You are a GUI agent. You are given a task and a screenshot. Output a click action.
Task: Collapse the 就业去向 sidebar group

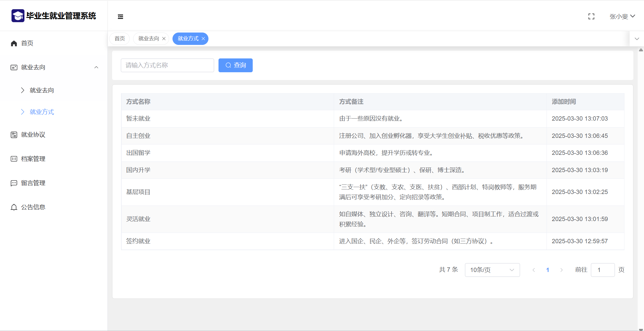coord(96,67)
